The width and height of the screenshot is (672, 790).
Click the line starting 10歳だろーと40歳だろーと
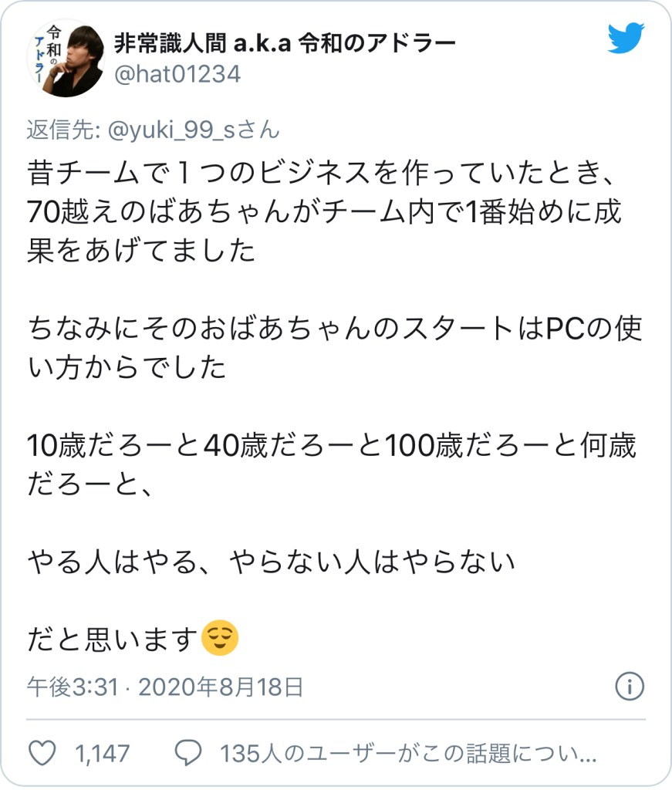[332, 445]
